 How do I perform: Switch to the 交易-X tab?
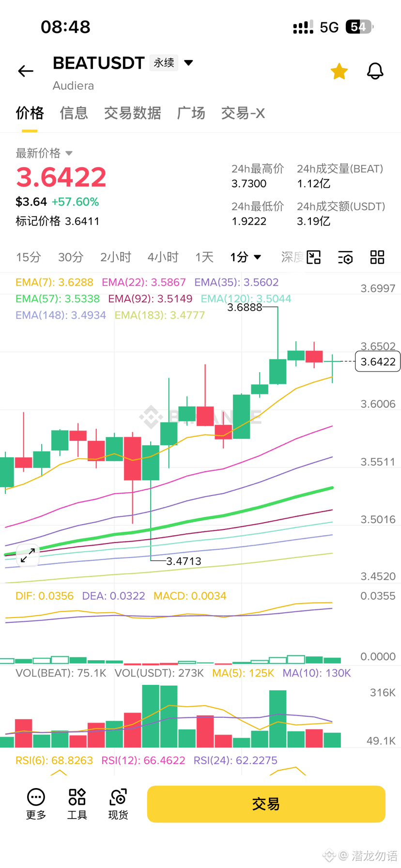point(243,113)
